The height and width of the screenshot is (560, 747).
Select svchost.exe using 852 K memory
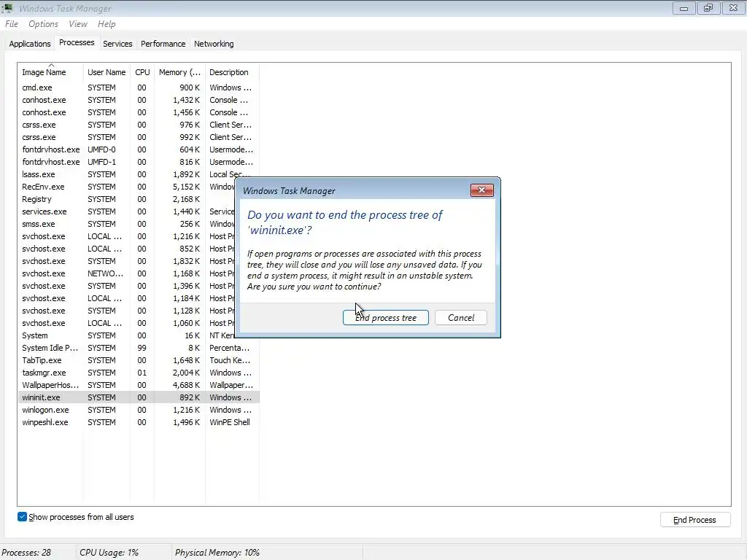[x=126, y=249]
